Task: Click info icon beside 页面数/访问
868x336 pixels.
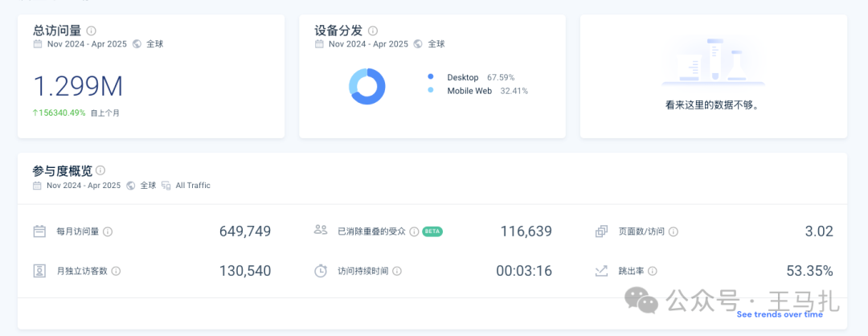Action: tap(674, 232)
